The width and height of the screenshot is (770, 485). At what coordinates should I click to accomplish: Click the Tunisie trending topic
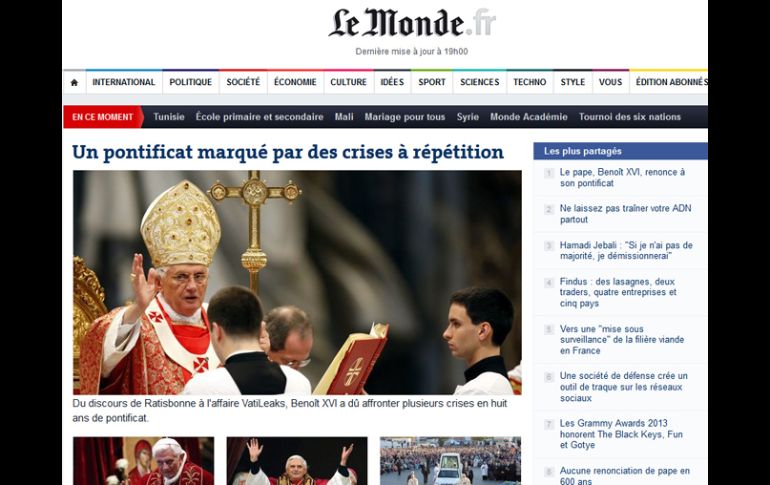coord(169,117)
